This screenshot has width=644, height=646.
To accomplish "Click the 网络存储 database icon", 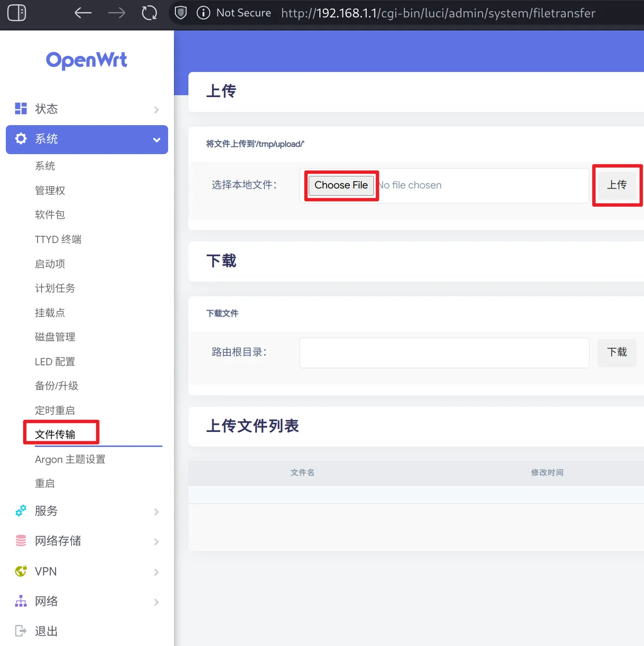I will click(x=21, y=541).
